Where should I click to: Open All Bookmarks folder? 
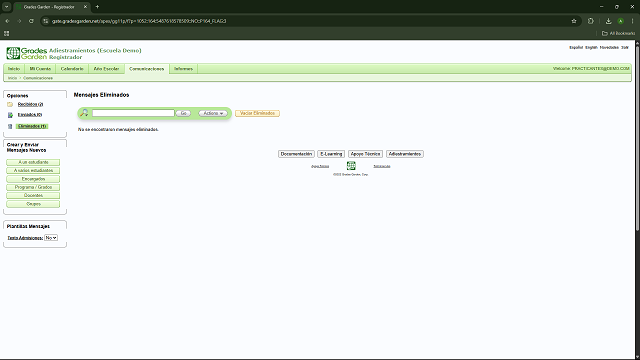[x=618, y=33]
